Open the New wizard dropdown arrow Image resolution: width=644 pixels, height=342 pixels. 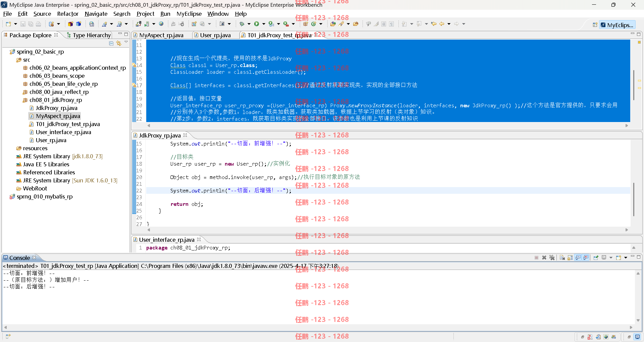15,24
